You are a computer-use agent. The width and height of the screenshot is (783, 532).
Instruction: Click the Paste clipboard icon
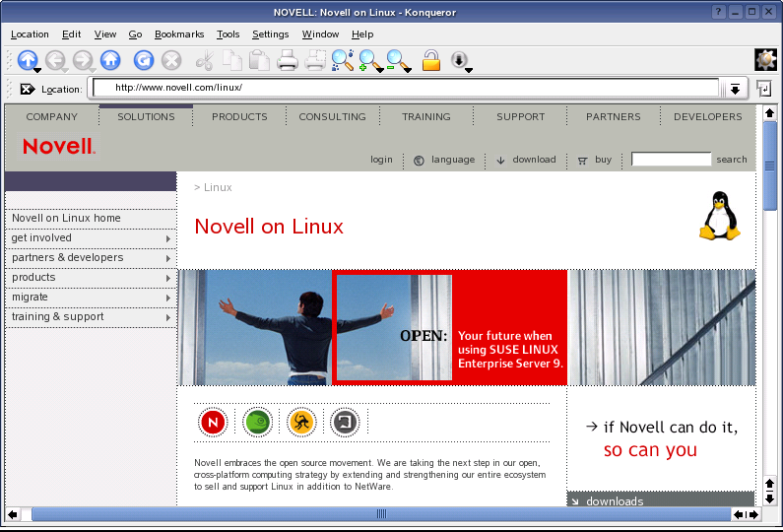click(x=259, y=61)
